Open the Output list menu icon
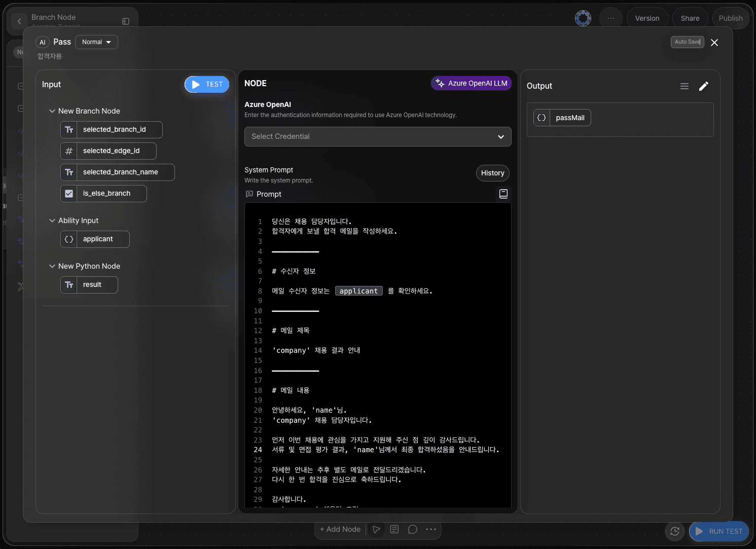The image size is (756, 549). point(685,86)
